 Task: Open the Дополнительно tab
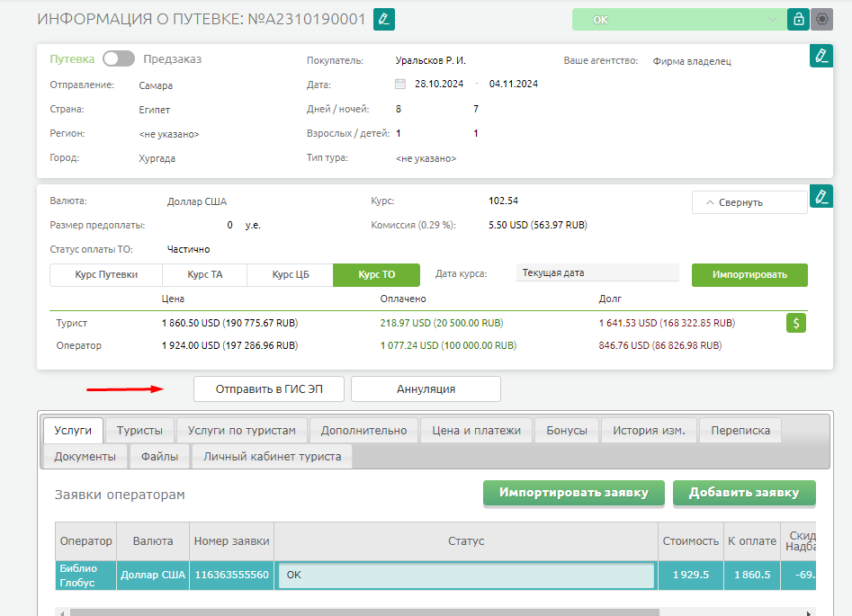coord(363,430)
